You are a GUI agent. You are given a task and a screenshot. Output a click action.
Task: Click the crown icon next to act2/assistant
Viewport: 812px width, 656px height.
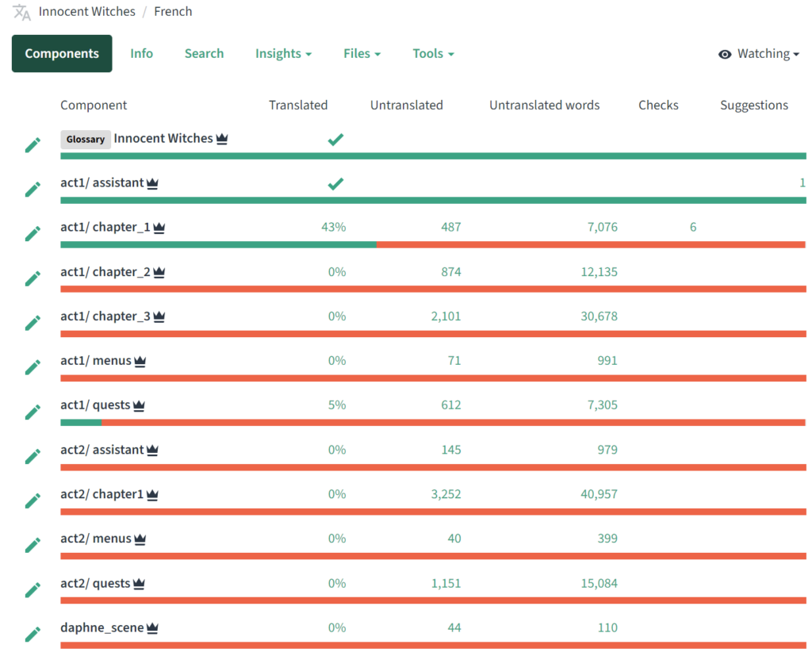[152, 451]
